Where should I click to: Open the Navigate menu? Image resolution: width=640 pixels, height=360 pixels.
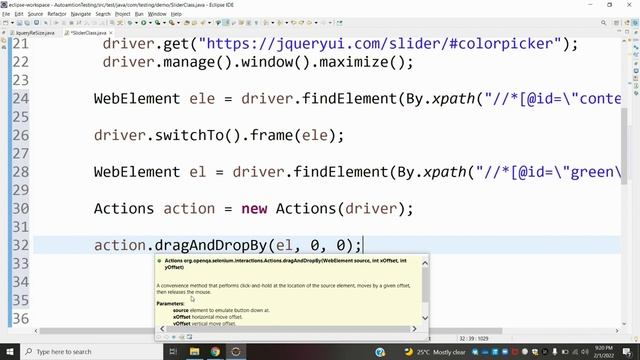point(81,14)
